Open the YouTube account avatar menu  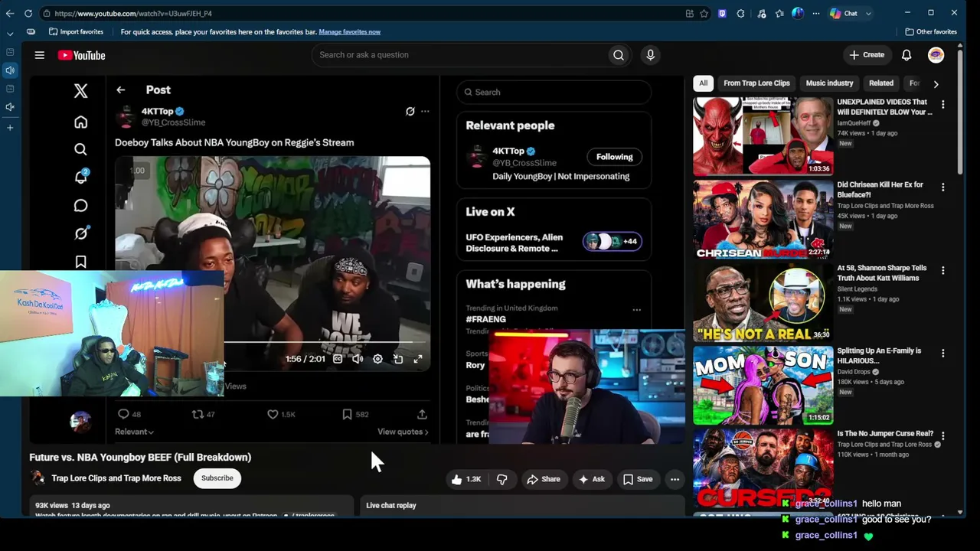(x=936, y=55)
